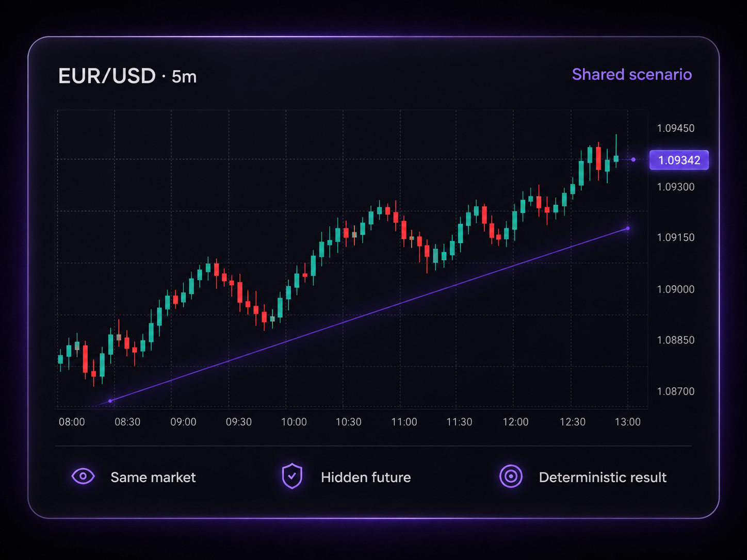This screenshot has width=747, height=560.
Task: Click the 13:00 time axis label
Action: coord(627,422)
